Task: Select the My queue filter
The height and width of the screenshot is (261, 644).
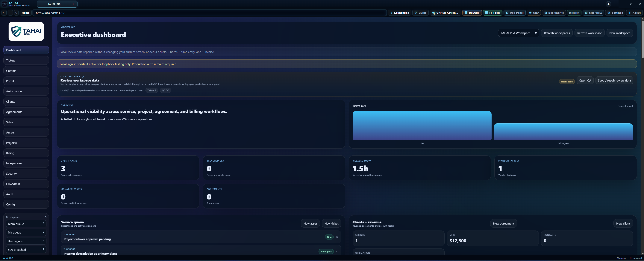Action: 26,232
